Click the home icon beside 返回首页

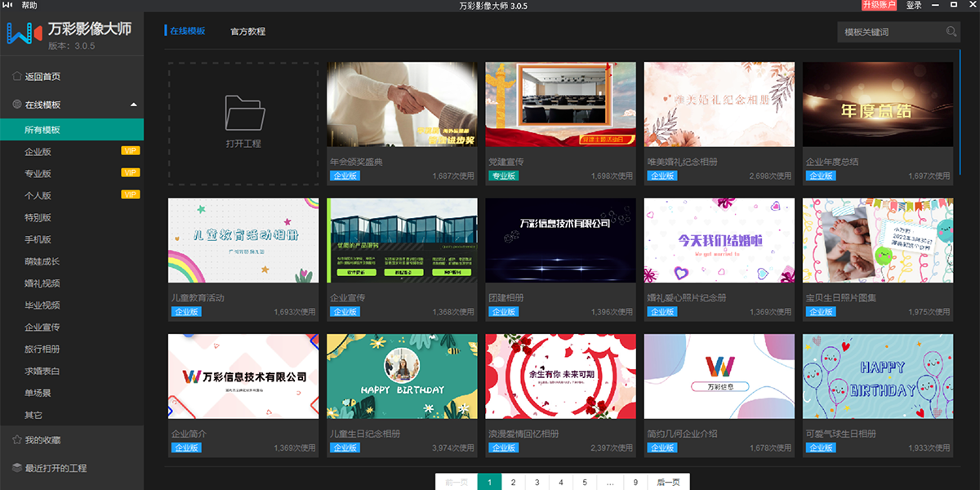pos(16,77)
